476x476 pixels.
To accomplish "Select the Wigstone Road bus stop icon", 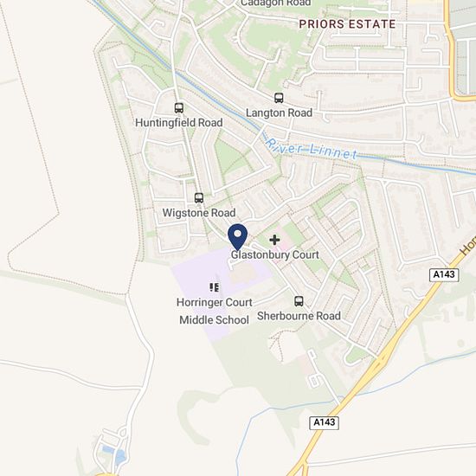I will click(x=199, y=198).
